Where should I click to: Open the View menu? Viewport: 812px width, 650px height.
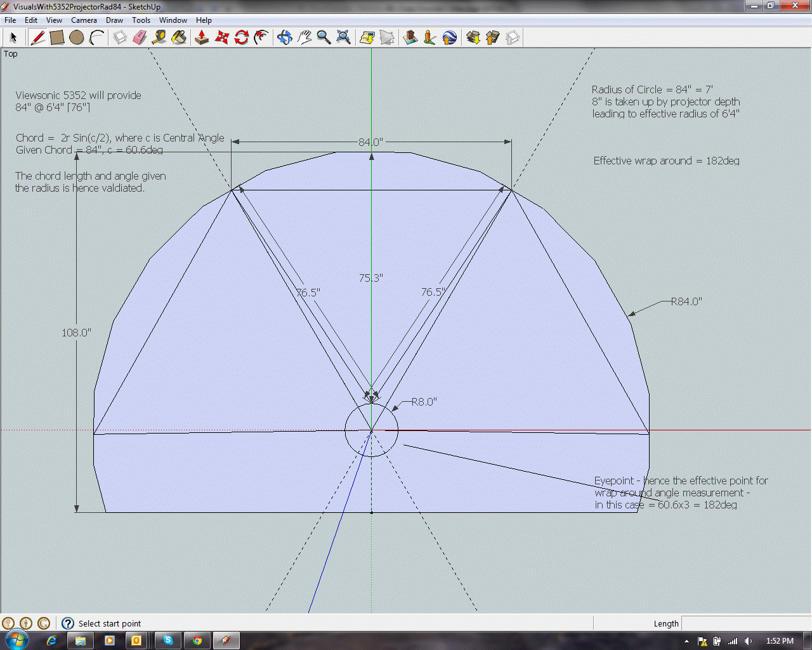click(x=55, y=20)
